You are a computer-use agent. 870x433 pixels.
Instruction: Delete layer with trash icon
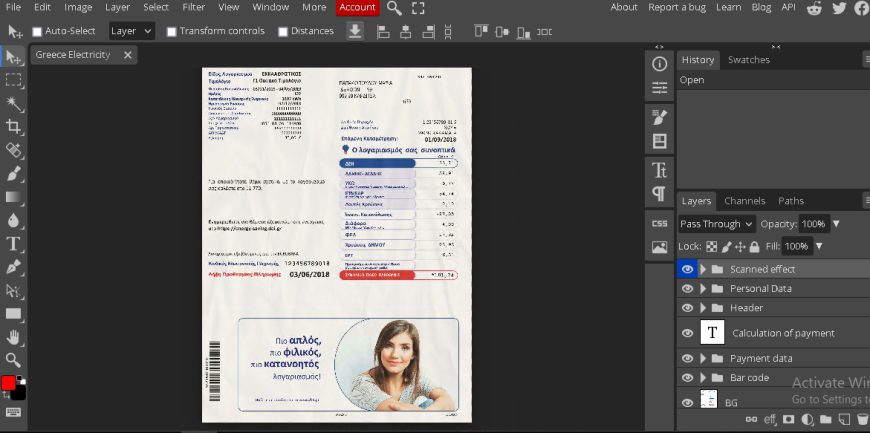tap(862, 419)
